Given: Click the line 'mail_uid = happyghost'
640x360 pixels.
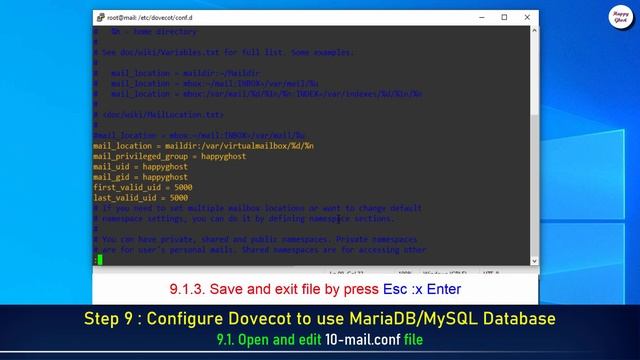Looking at the screenshot, I should click(x=140, y=167).
